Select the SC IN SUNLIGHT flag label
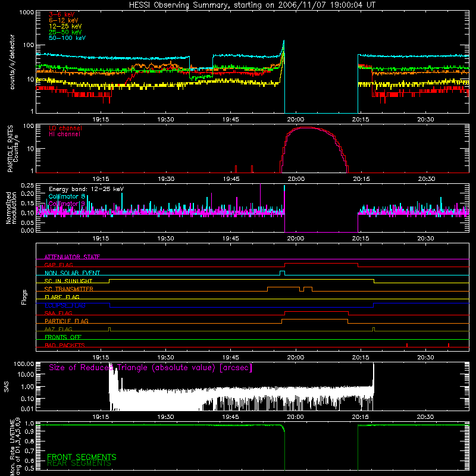The width and height of the screenshot is (476, 476). [x=68, y=281]
